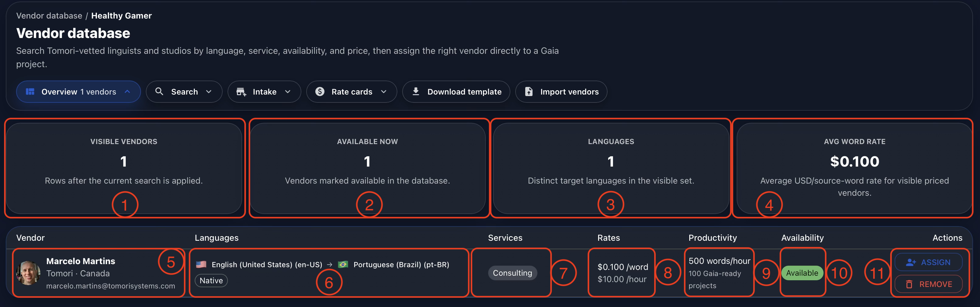Click the Availability column header
Screen dimensions: 980x307
pos(802,238)
